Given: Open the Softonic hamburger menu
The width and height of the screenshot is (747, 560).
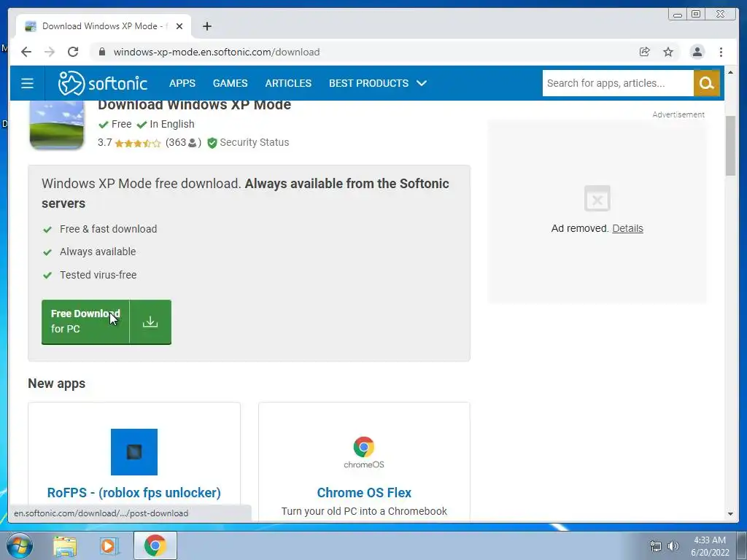Looking at the screenshot, I should [27, 83].
